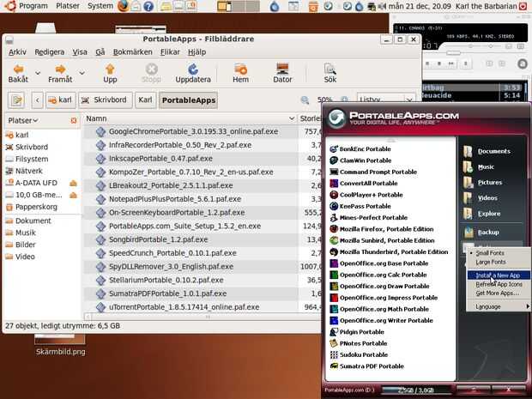Open the Platser pane dropdown
This screenshot has height=399, width=532.
coord(23,120)
